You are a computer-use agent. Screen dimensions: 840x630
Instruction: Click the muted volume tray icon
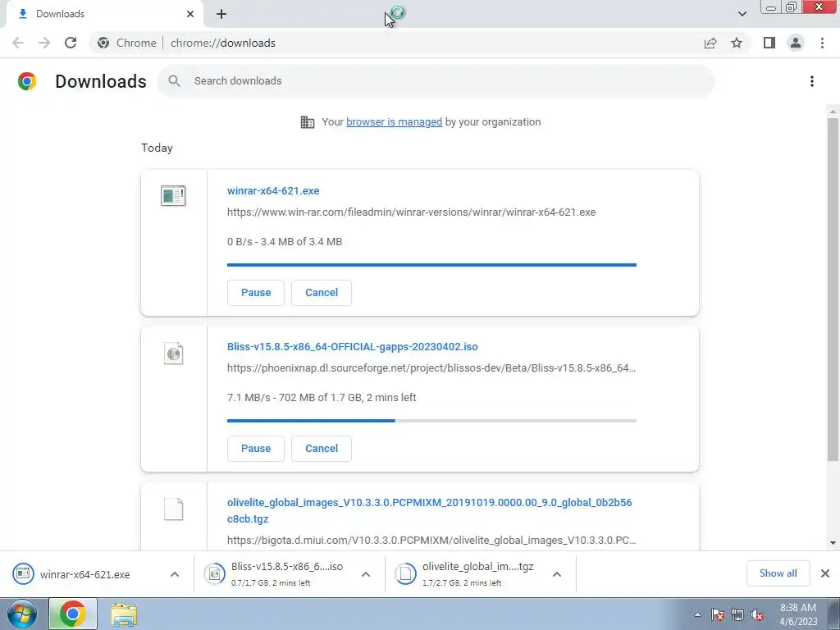(x=757, y=615)
